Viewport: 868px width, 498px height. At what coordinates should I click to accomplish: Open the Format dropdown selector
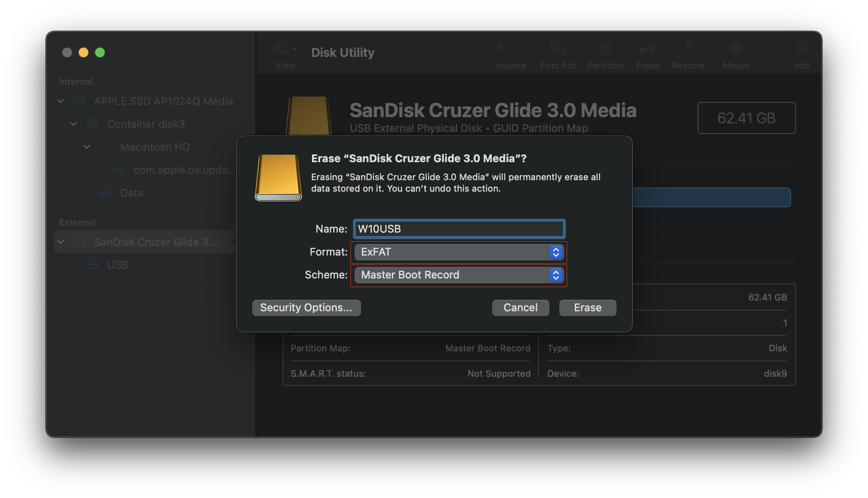(x=458, y=252)
